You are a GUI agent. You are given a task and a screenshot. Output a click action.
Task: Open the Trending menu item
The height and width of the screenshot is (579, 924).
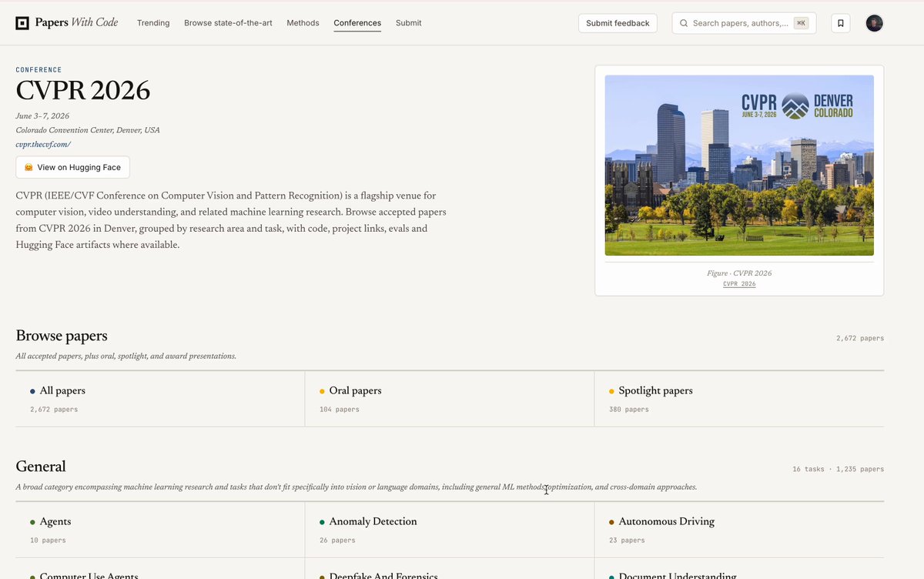click(153, 23)
